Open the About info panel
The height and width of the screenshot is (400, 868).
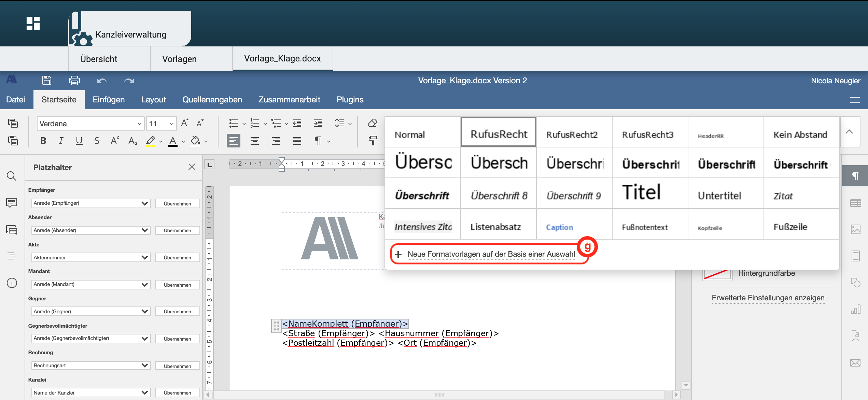tap(12, 283)
